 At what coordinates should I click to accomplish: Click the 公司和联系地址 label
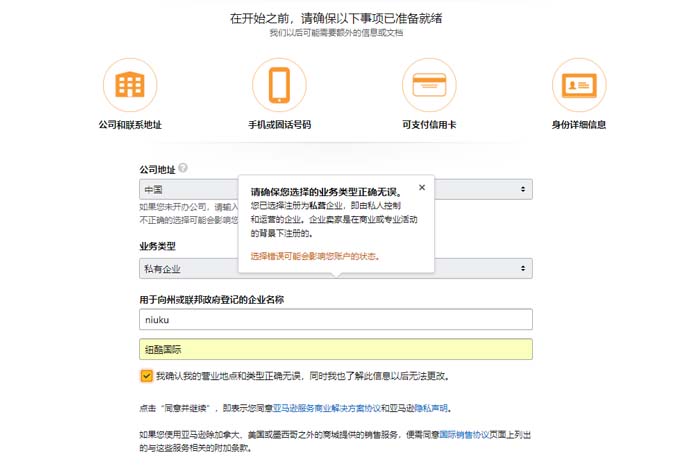pos(130,125)
